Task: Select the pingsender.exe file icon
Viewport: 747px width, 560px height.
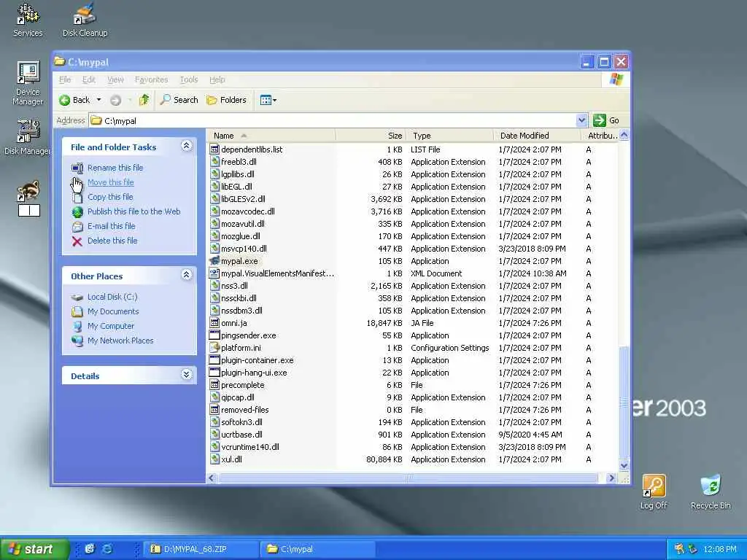Action: coord(214,335)
